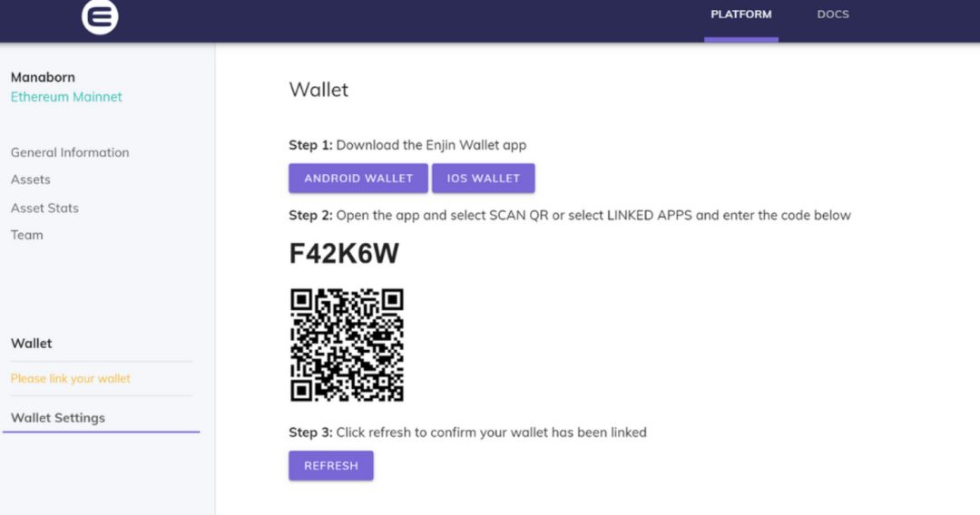
Task: Select the Wallet sidebar heading
Action: point(31,344)
